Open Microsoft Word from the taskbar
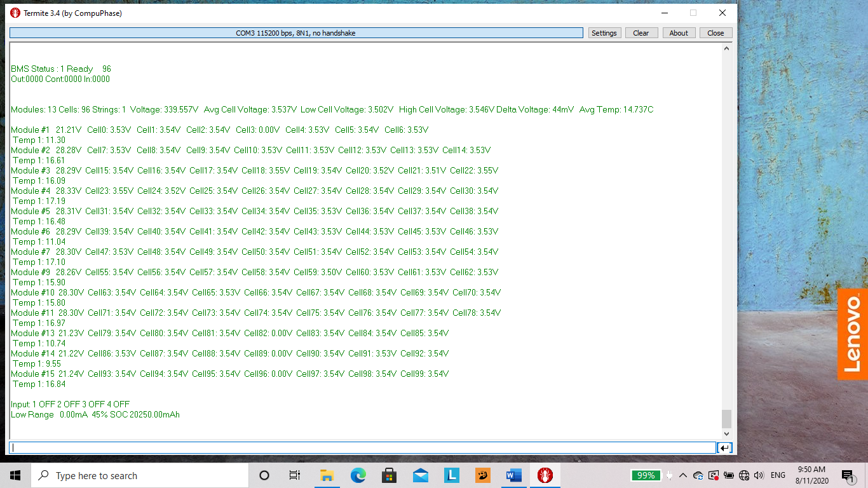This screenshot has width=868, height=488. coord(513,475)
